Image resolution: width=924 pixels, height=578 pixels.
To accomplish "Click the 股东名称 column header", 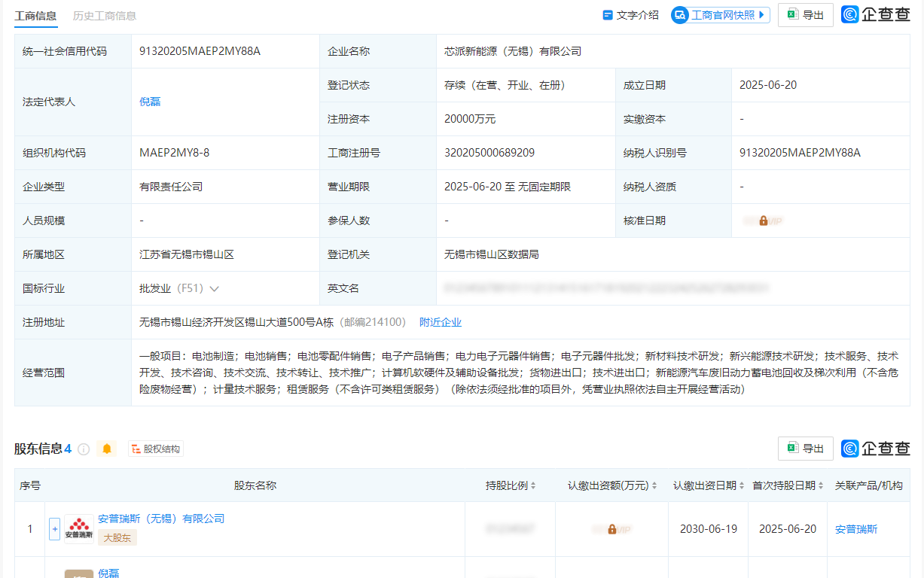I will [255, 485].
